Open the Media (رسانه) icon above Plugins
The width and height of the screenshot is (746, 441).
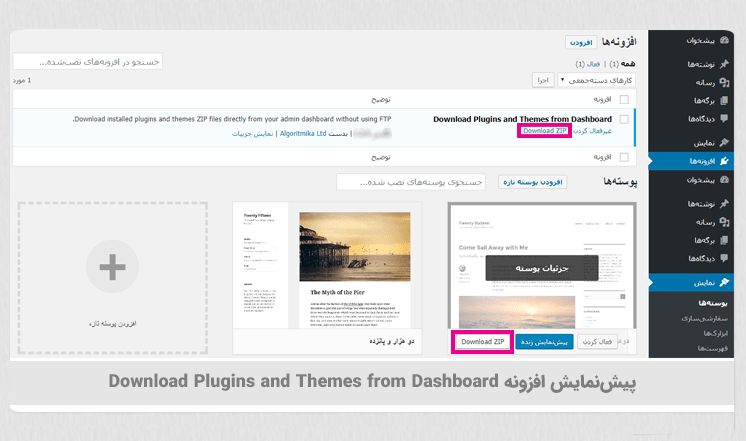[x=724, y=83]
